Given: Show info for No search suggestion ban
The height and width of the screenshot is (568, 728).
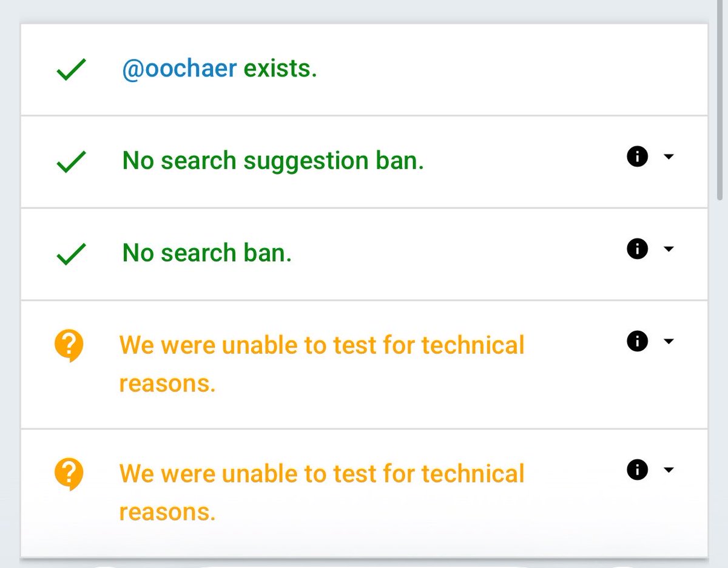Looking at the screenshot, I should click(637, 157).
